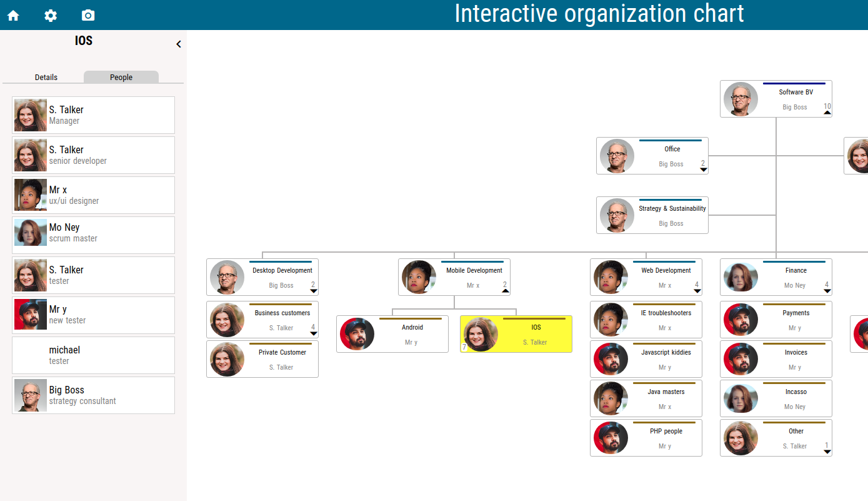Go to the home icon in header
The image size is (868, 501).
(x=13, y=16)
